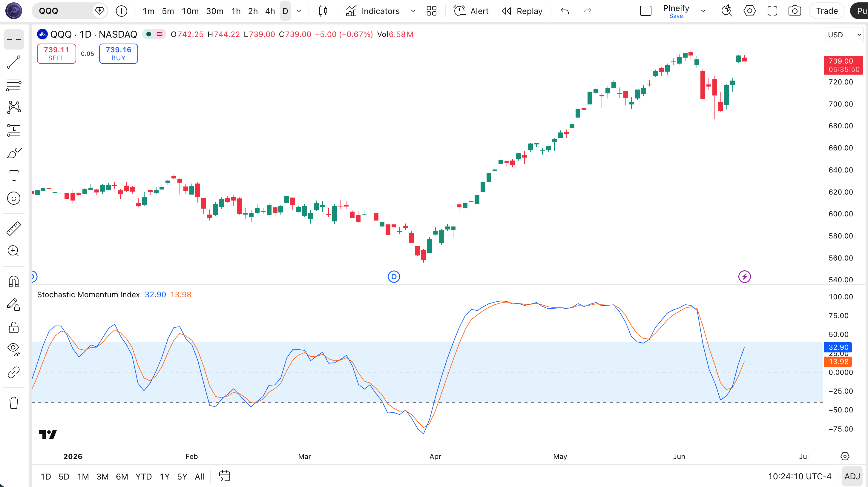Select the trend line drawing tool
The width and height of the screenshot is (868, 487).
(14, 62)
